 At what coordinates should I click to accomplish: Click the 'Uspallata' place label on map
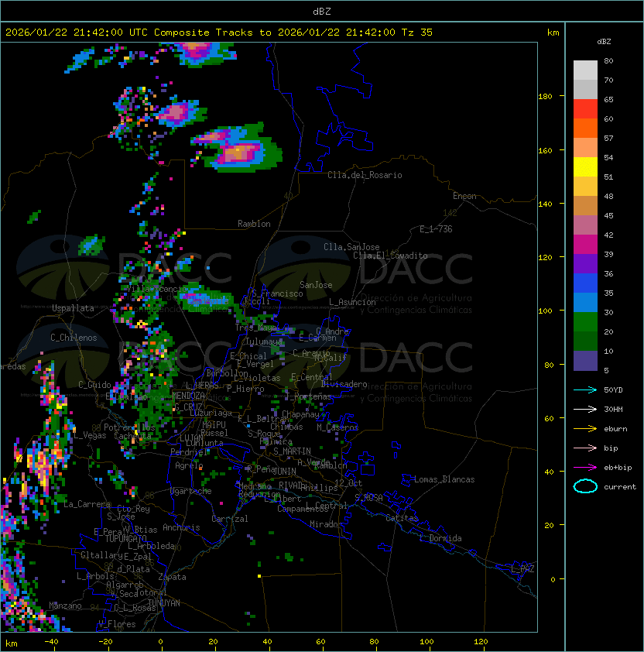pos(73,308)
